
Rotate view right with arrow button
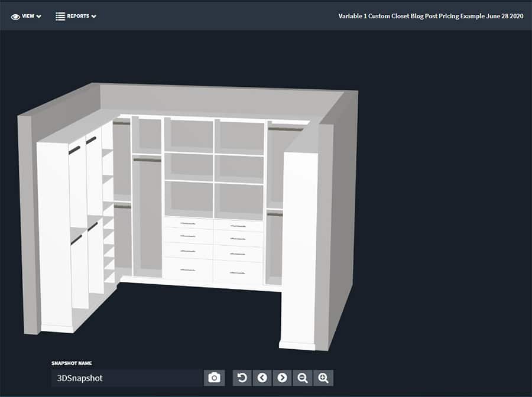pyautogui.click(x=282, y=378)
